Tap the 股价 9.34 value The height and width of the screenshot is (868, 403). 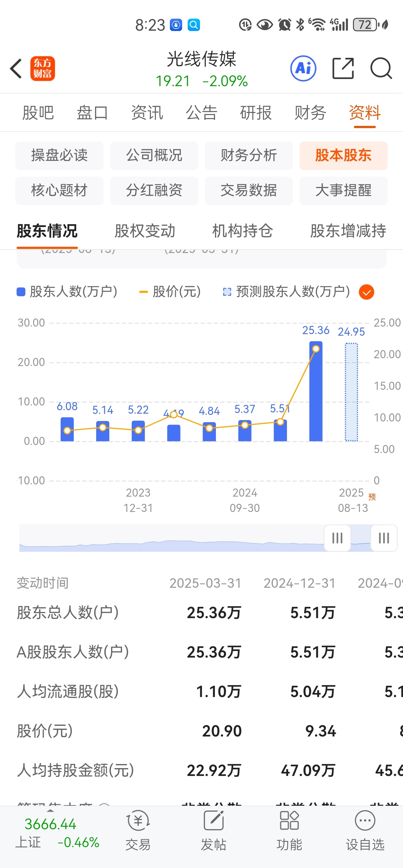click(x=320, y=731)
